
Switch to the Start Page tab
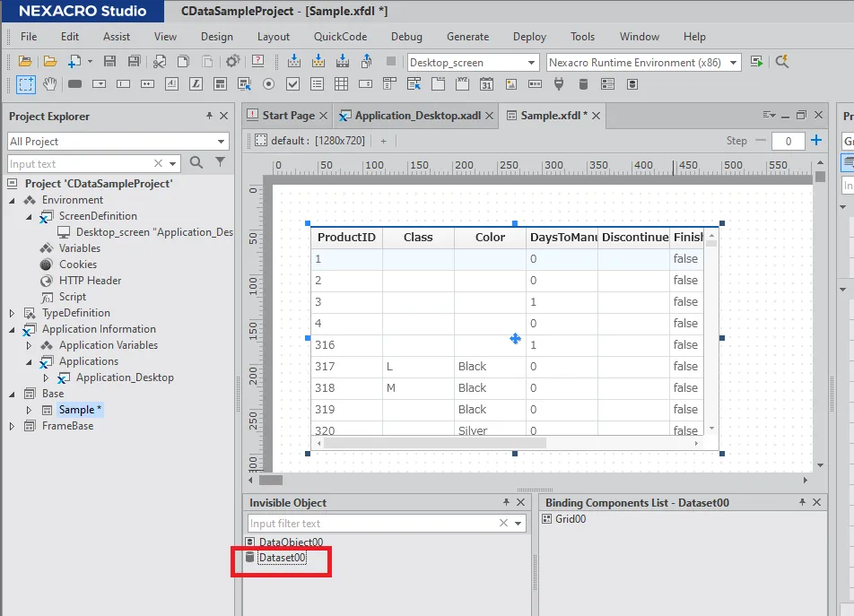click(288, 116)
